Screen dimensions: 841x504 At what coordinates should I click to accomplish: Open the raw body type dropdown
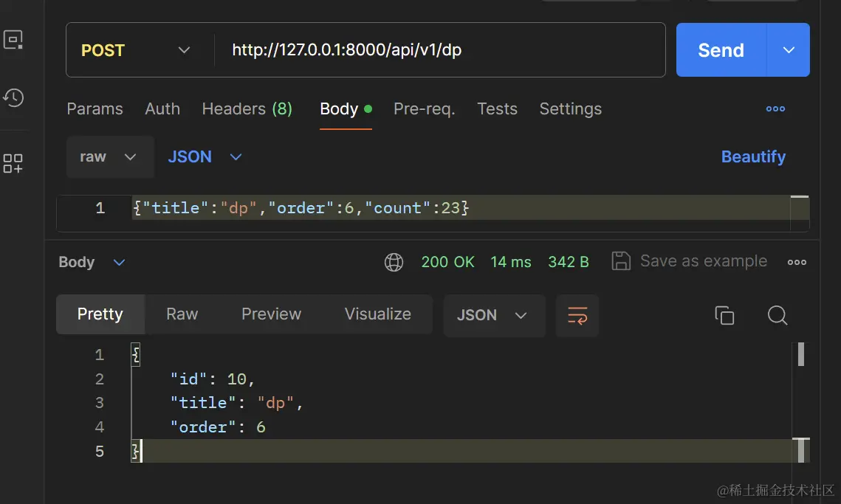point(111,156)
